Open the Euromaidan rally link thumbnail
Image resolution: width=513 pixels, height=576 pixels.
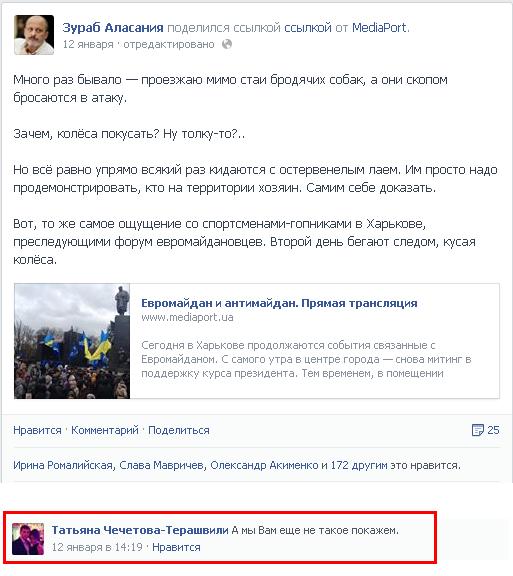click(72, 341)
